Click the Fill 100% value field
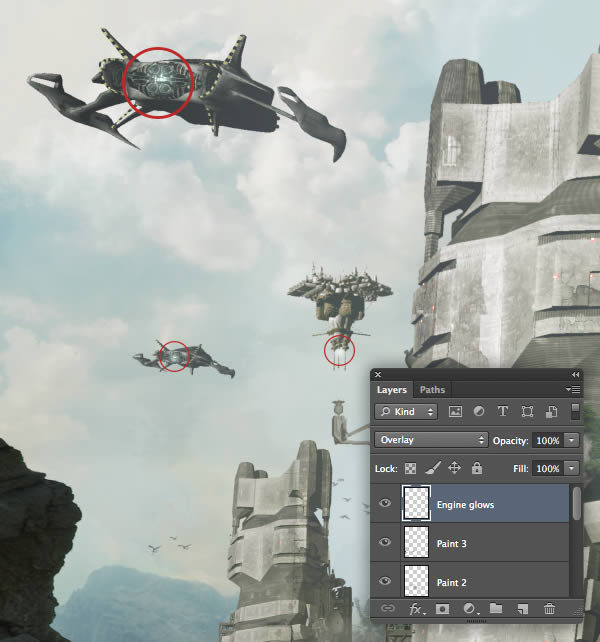600x642 pixels. 548,468
